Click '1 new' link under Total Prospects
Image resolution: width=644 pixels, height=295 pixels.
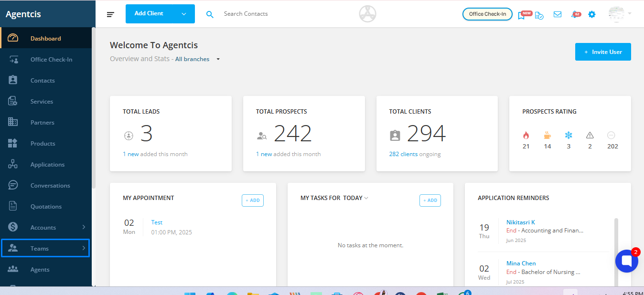[264, 154]
